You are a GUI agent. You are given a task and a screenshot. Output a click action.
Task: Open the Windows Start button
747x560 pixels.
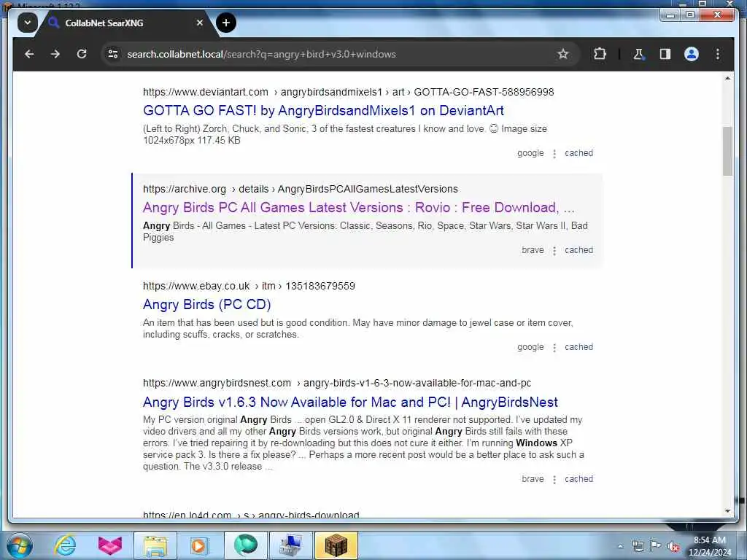19,545
